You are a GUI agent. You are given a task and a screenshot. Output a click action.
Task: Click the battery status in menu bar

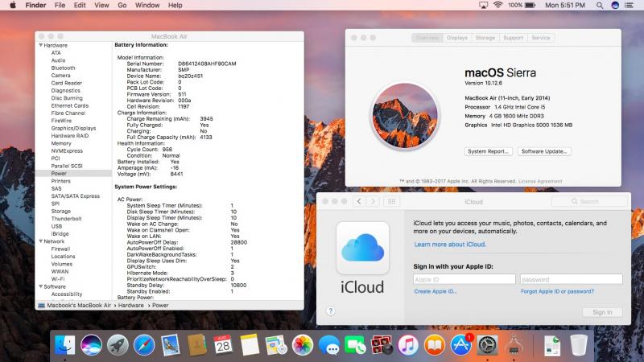[522, 6]
